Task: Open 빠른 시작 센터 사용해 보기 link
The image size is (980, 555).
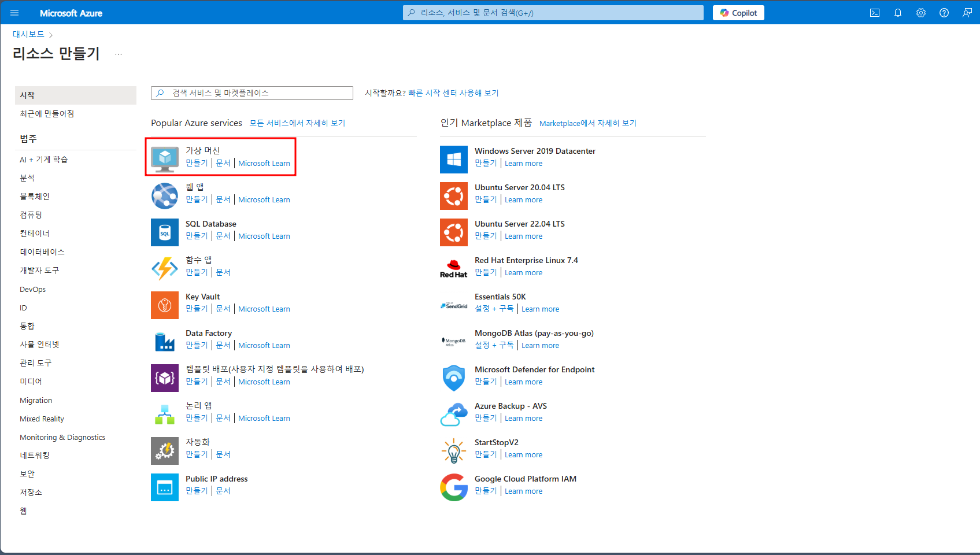Action: pos(453,93)
